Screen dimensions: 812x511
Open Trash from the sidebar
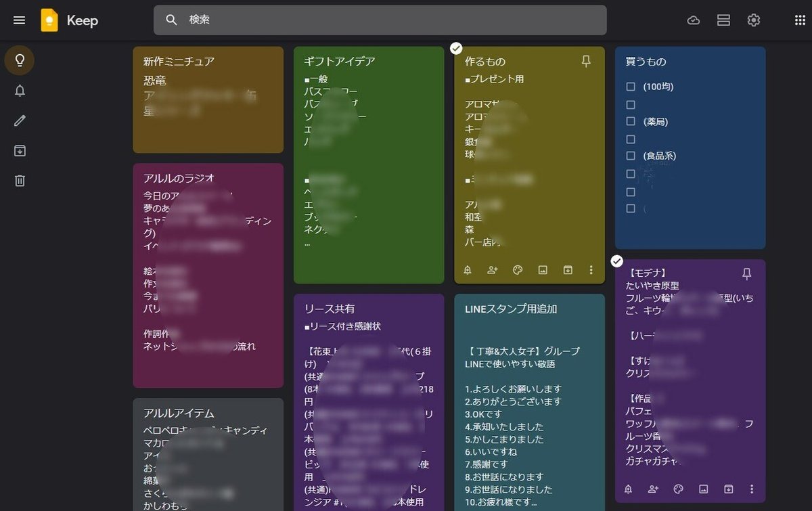[19, 180]
